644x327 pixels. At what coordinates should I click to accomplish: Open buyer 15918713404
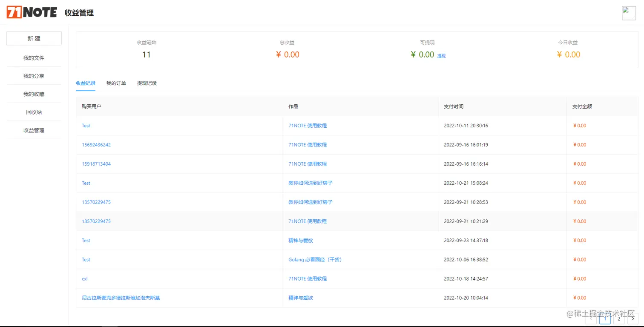(x=96, y=164)
